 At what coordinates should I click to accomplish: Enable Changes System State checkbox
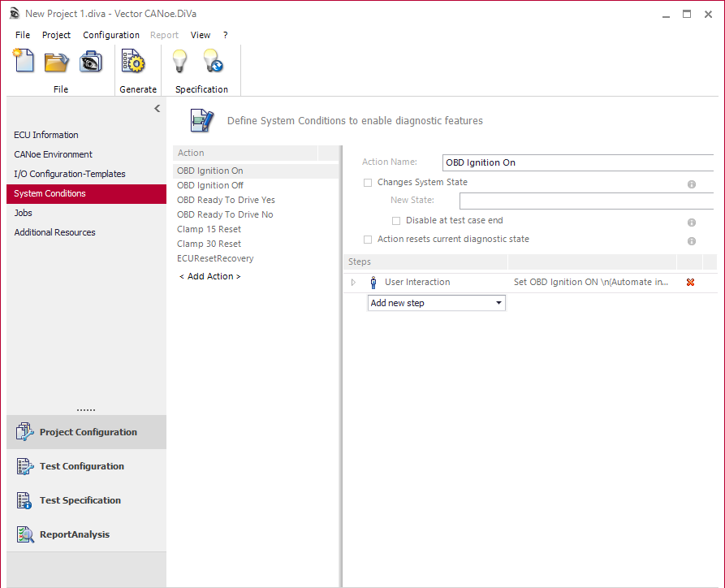pos(368,183)
